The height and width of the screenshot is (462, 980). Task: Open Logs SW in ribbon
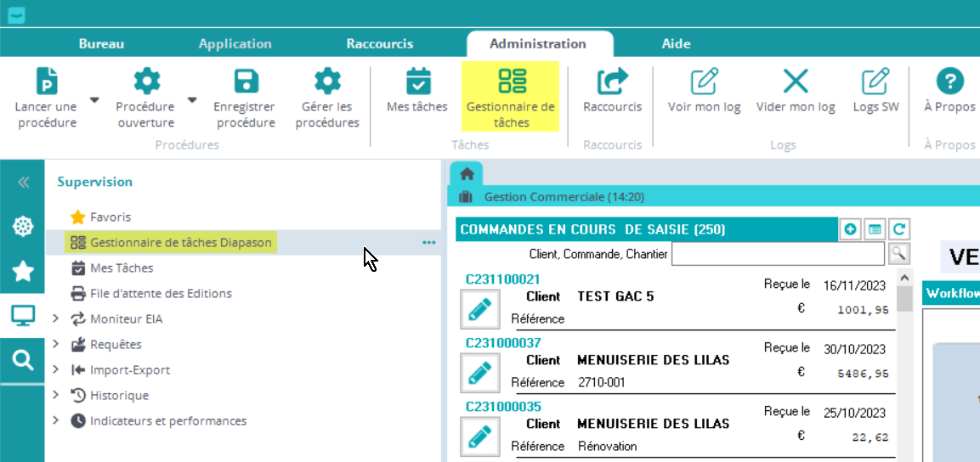[875, 82]
